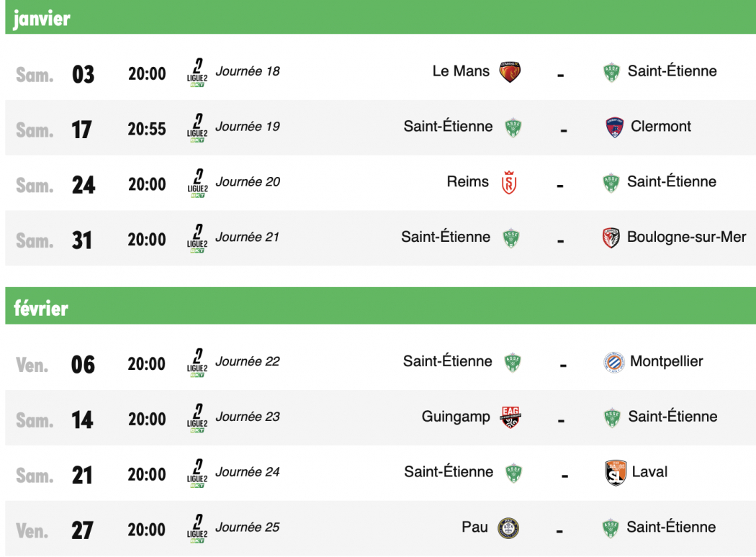This screenshot has width=756, height=557.
Task: Click the 20:55 kickoff time for Journée 19
Action: (147, 127)
